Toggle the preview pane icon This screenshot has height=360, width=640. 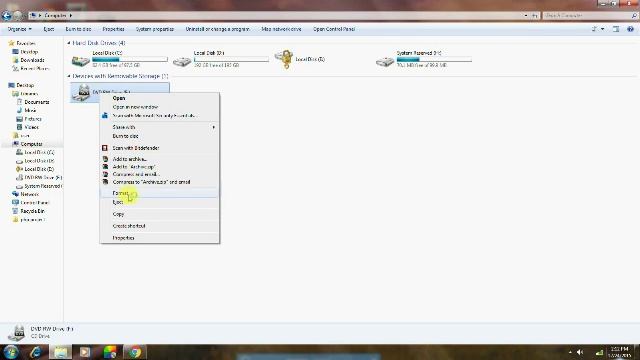[x=616, y=29]
